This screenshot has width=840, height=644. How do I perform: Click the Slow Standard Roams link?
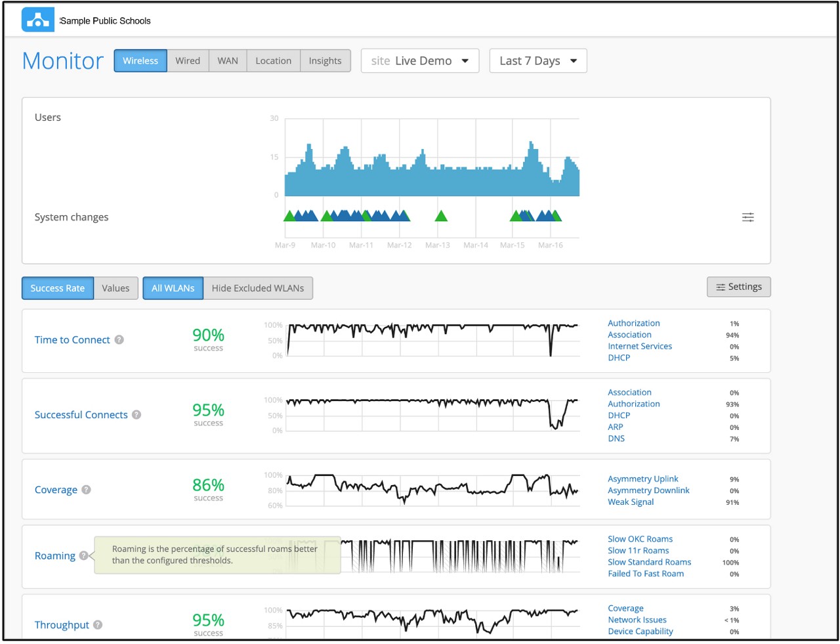tap(649, 563)
